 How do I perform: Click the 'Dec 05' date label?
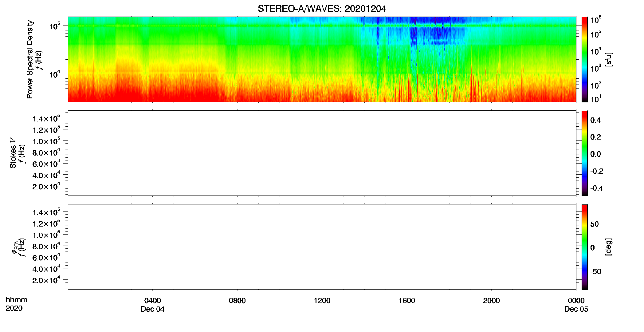tap(576, 309)
